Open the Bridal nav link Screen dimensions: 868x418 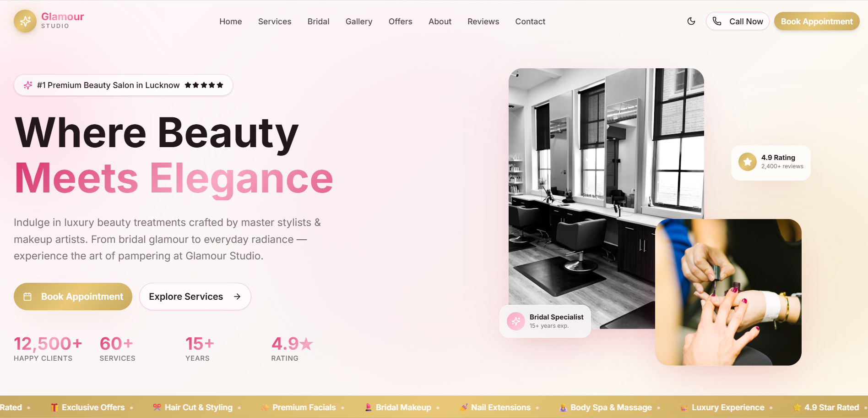[x=319, y=22]
